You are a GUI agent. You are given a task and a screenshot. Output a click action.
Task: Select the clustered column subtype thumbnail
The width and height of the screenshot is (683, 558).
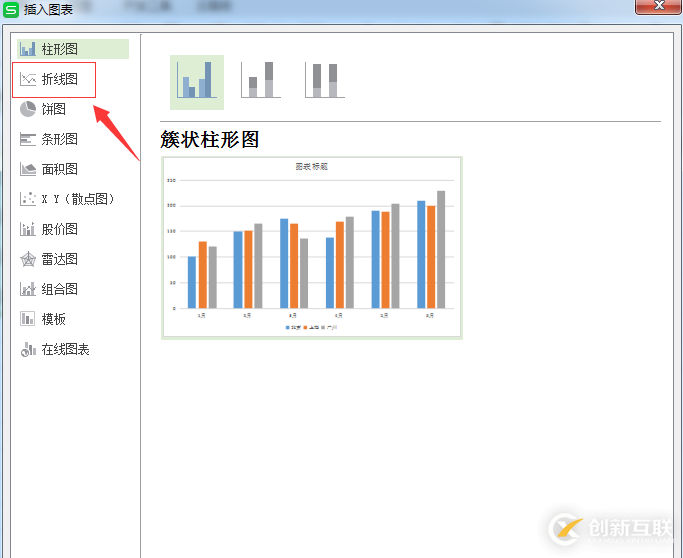point(196,80)
